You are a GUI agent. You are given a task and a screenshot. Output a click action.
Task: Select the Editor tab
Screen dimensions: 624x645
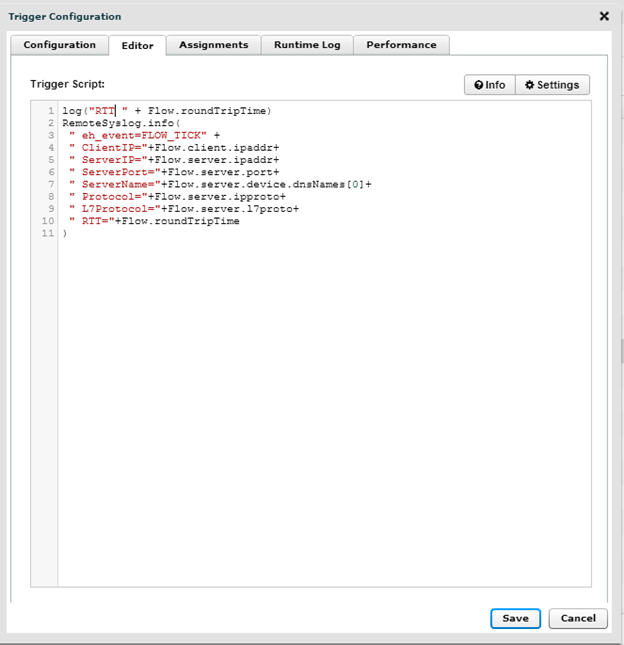point(138,45)
